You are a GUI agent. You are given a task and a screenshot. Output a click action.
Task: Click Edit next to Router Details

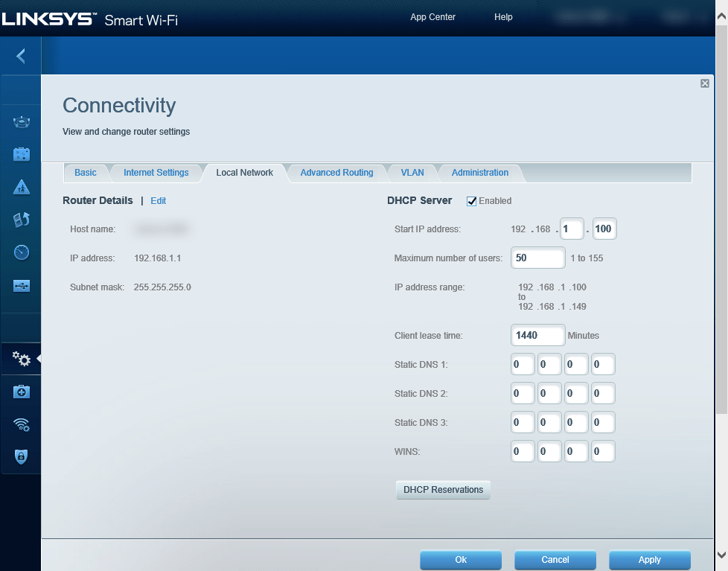[x=158, y=200]
